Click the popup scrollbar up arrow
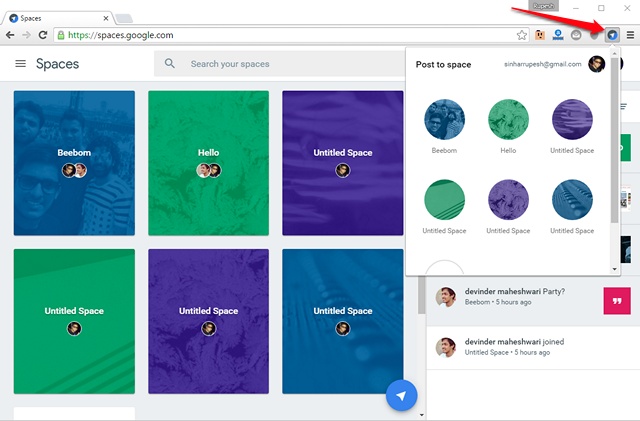The height and width of the screenshot is (421, 640). pyautogui.click(x=615, y=53)
